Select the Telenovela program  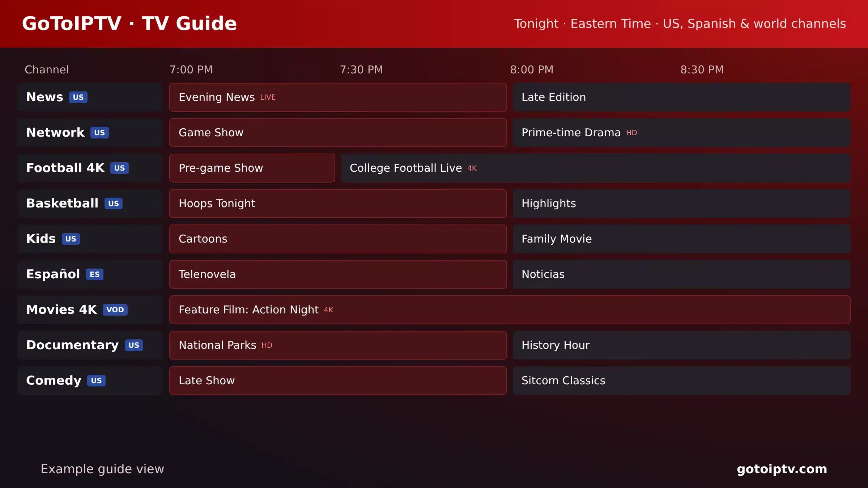338,274
